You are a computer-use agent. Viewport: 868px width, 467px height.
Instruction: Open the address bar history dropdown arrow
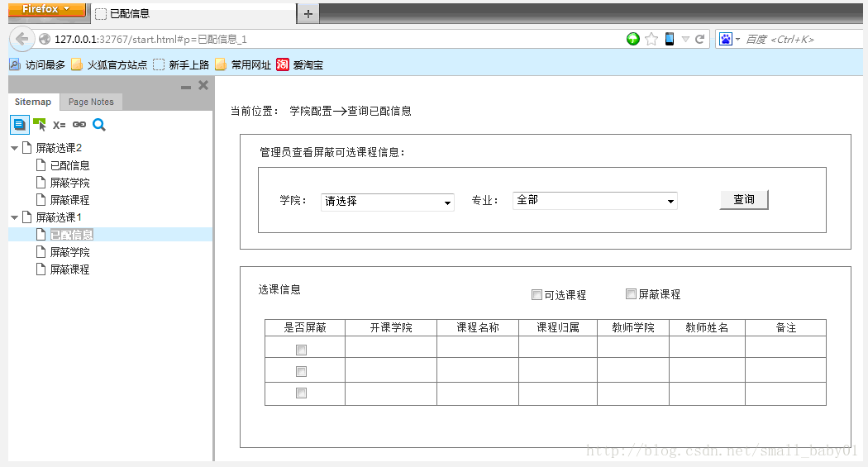(x=685, y=39)
